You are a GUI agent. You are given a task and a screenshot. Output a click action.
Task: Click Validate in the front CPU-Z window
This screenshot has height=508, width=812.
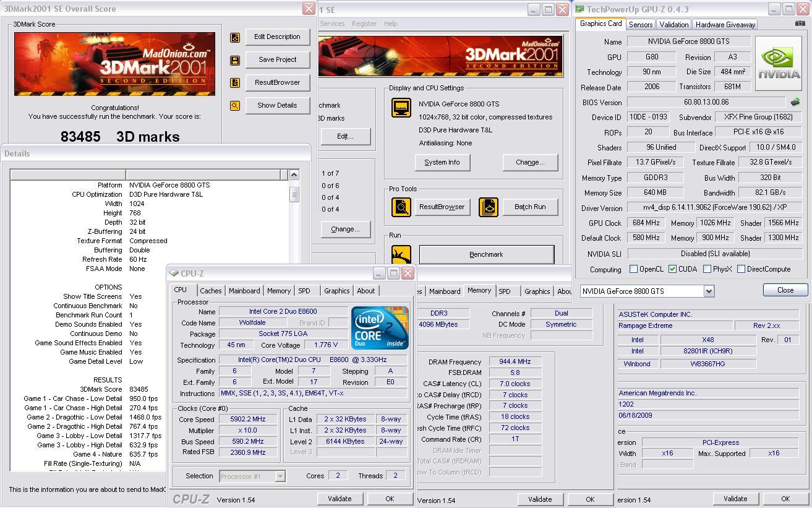(x=340, y=499)
